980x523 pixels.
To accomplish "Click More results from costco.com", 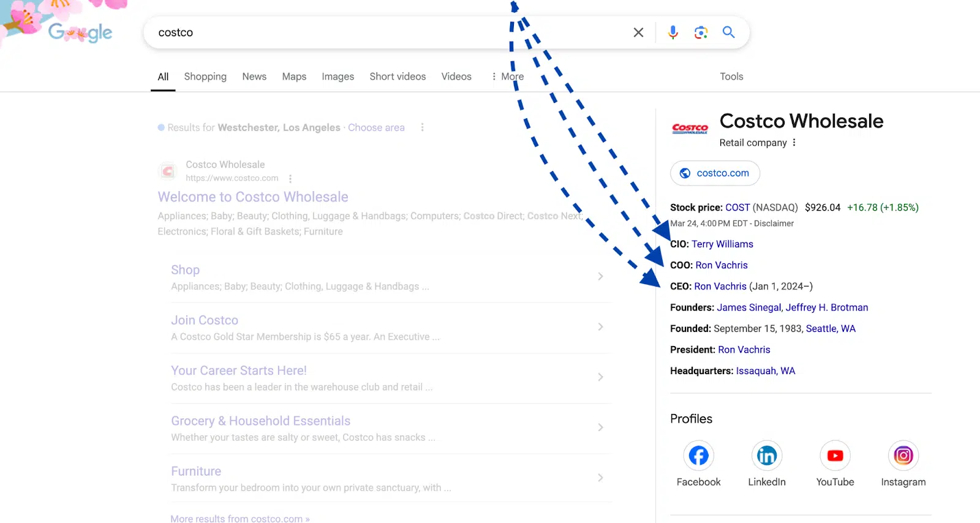I will pyautogui.click(x=240, y=518).
